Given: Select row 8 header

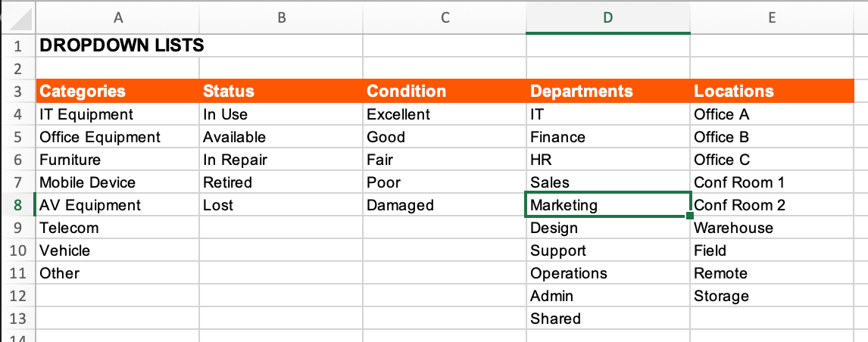Looking at the screenshot, I should pyautogui.click(x=17, y=205).
